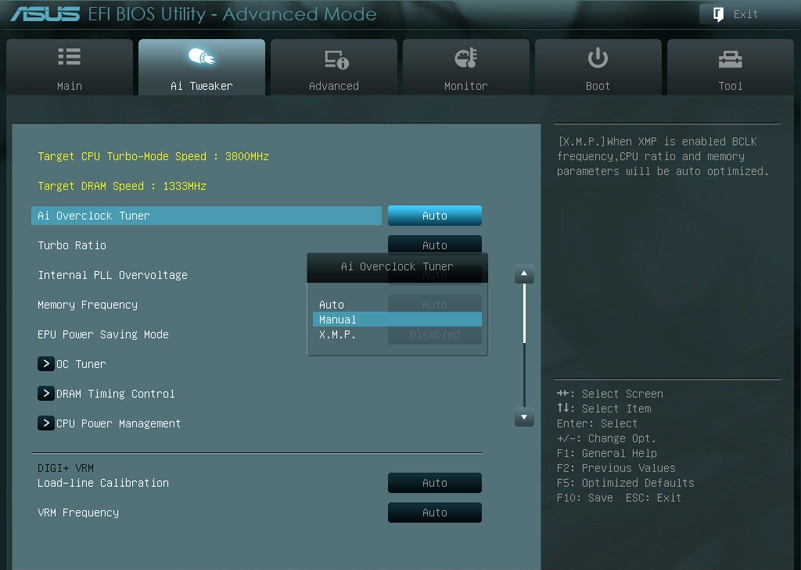801x570 pixels.
Task: Open the Ai Overclock Tuner Auto dropdown
Action: (x=435, y=216)
